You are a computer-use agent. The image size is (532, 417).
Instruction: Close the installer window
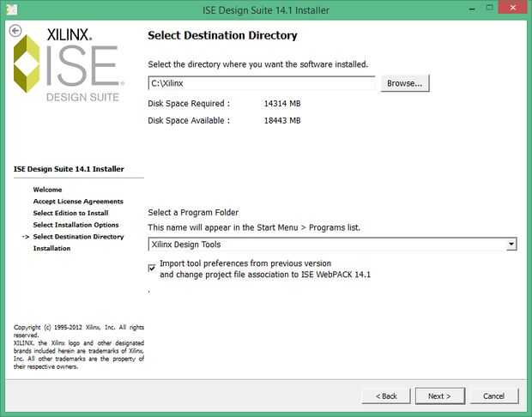pos(512,8)
